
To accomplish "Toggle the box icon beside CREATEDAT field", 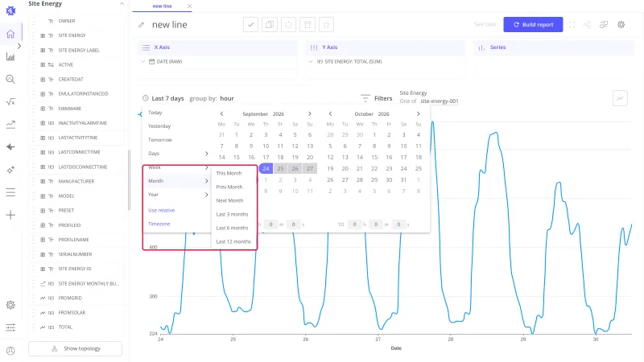I will [x=43, y=79].
